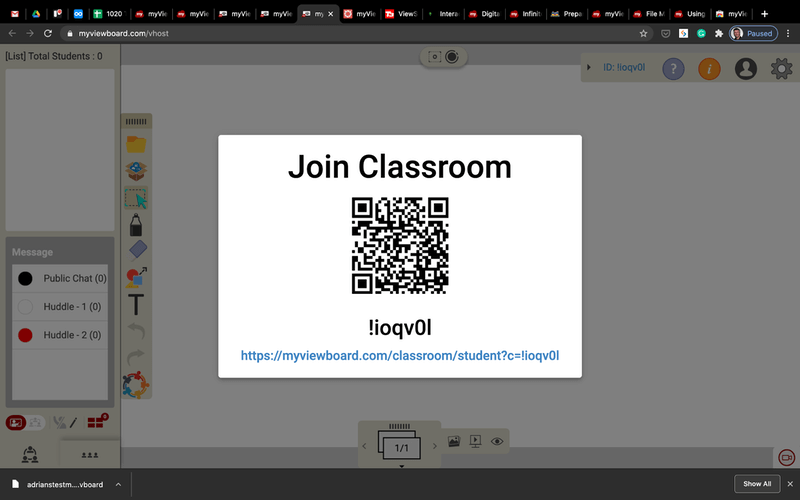Image resolution: width=800 pixels, height=500 pixels.
Task: Toggle the student pen permission icon
Action: (73, 422)
